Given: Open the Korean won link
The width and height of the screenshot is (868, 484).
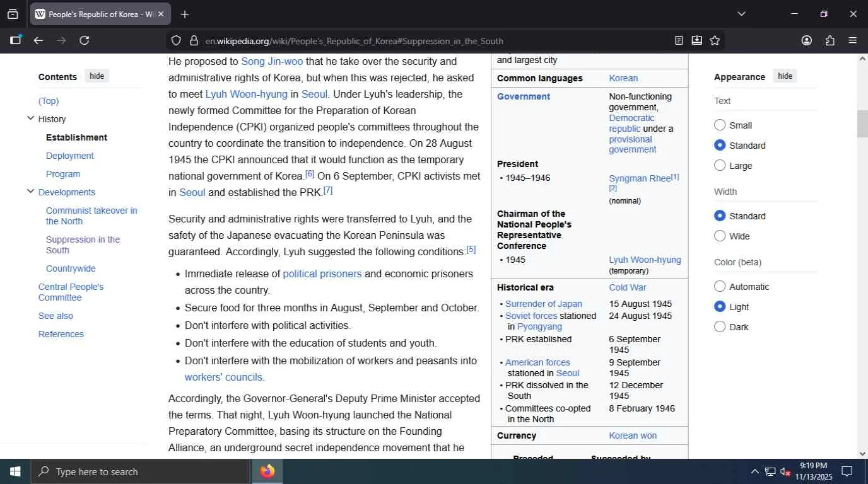Looking at the screenshot, I should coord(633,435).
